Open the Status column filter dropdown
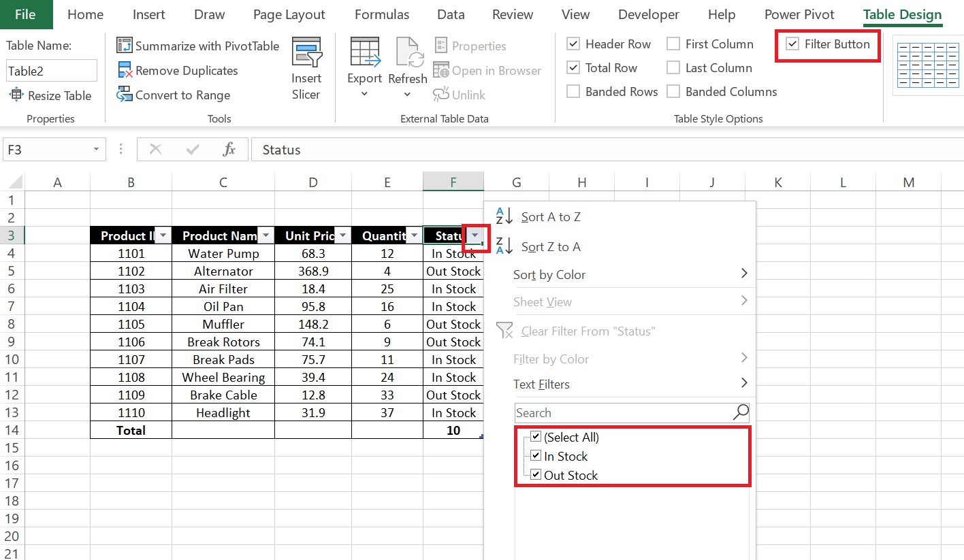Screen dimensions: 964x560 [475, 236]
